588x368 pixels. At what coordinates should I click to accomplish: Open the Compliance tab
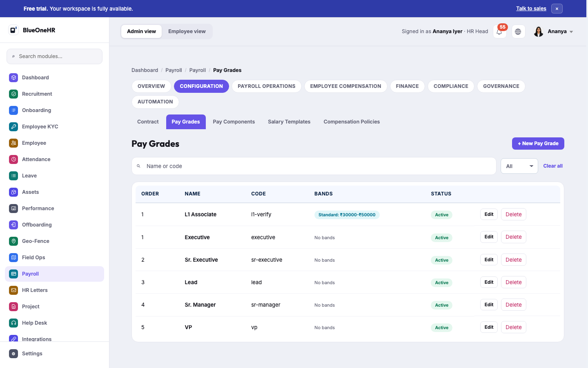(451, 86)
